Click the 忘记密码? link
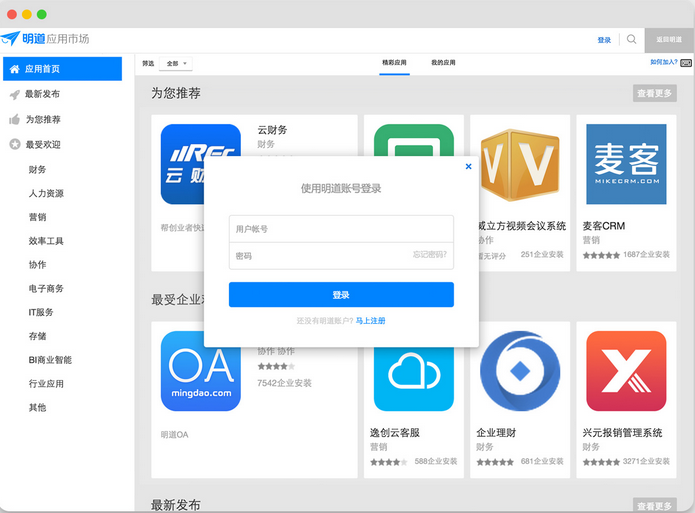The height and width of the screenshot is (513, 695). click(x=429, y=255)
